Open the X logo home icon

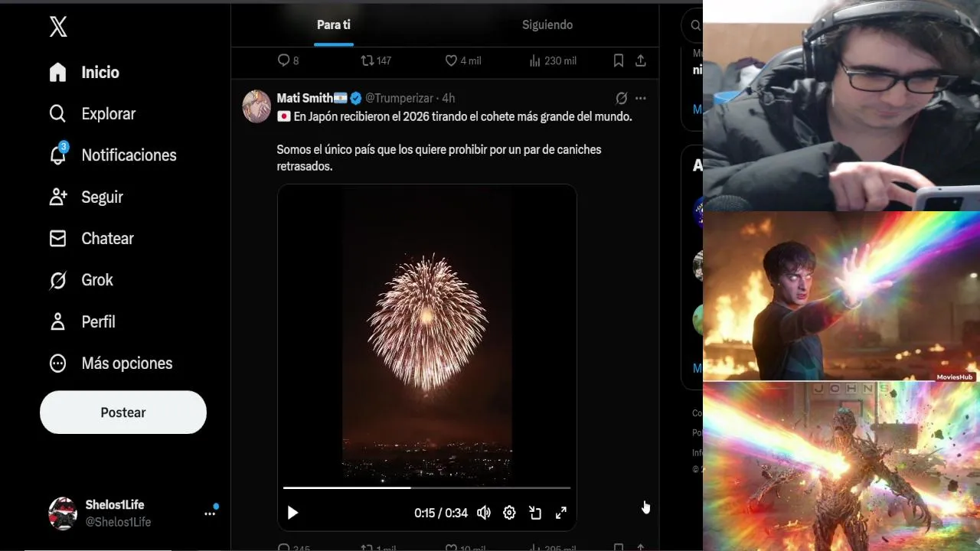[58, 27]
